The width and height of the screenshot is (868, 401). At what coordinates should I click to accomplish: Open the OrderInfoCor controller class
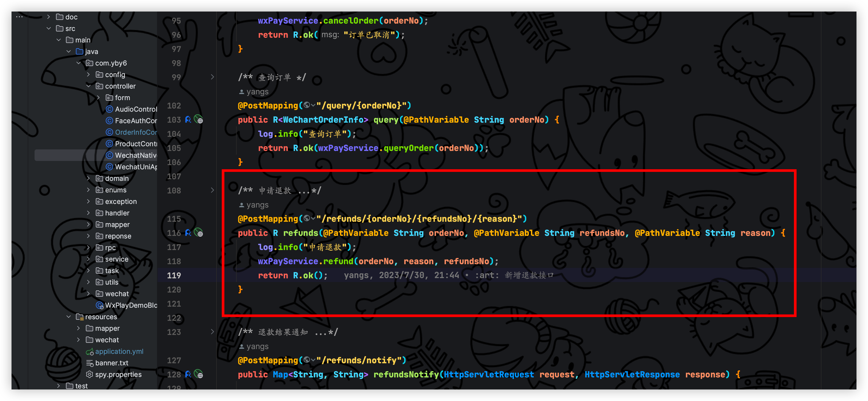135,132
